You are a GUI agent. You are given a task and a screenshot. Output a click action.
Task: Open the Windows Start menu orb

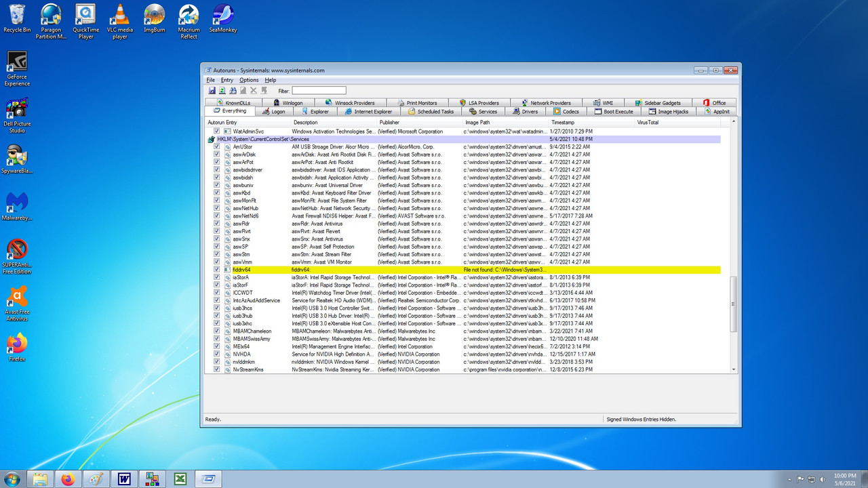12,479
